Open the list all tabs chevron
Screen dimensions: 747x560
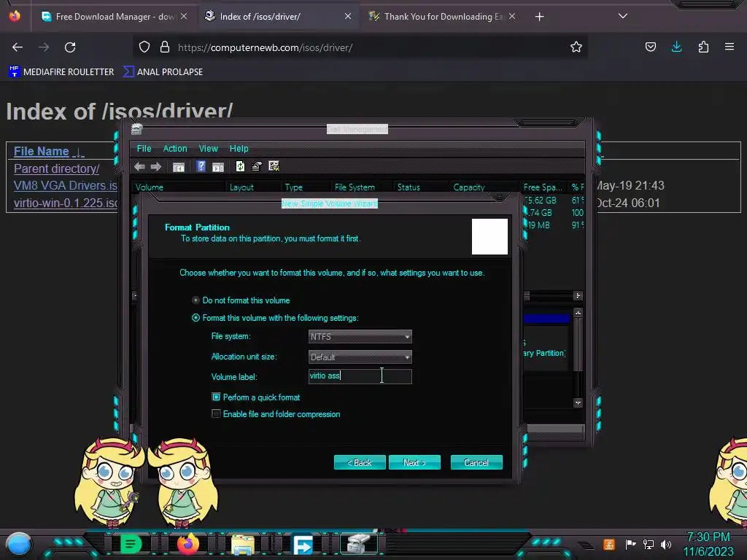(623, 16)
